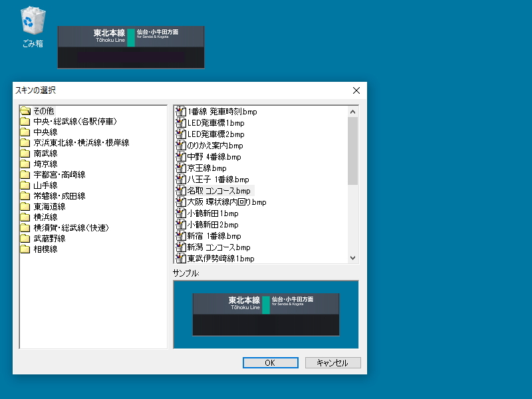Click the サンプル preview image

pyautogui.click(x=266, y=315)
